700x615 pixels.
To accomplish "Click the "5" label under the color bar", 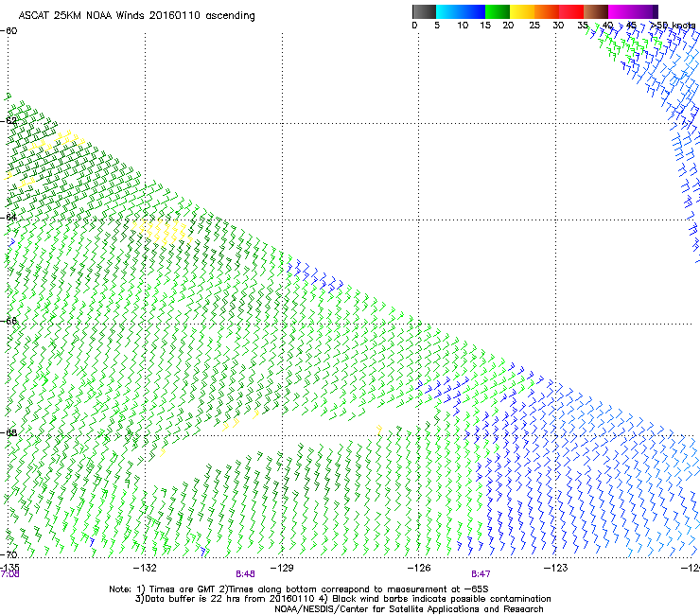I will [x=437, y=26].
